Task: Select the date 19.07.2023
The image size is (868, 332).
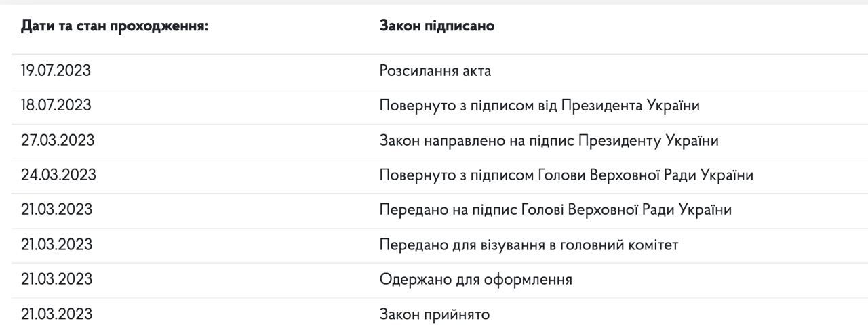Action: click(x=56, y=71)
